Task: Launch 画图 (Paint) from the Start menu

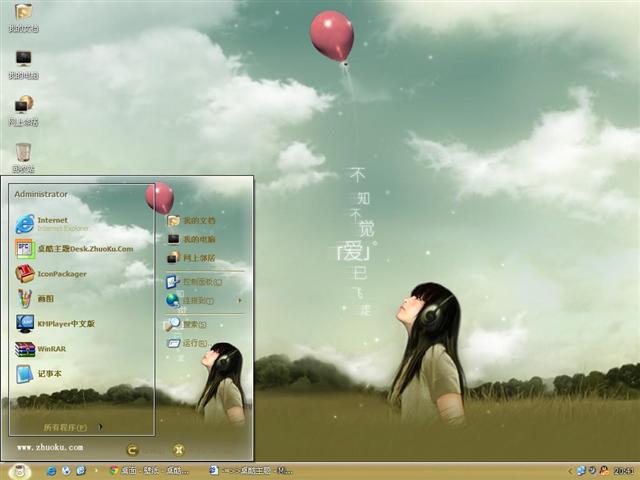Action: pyautogui.click(x=35, y=298)
